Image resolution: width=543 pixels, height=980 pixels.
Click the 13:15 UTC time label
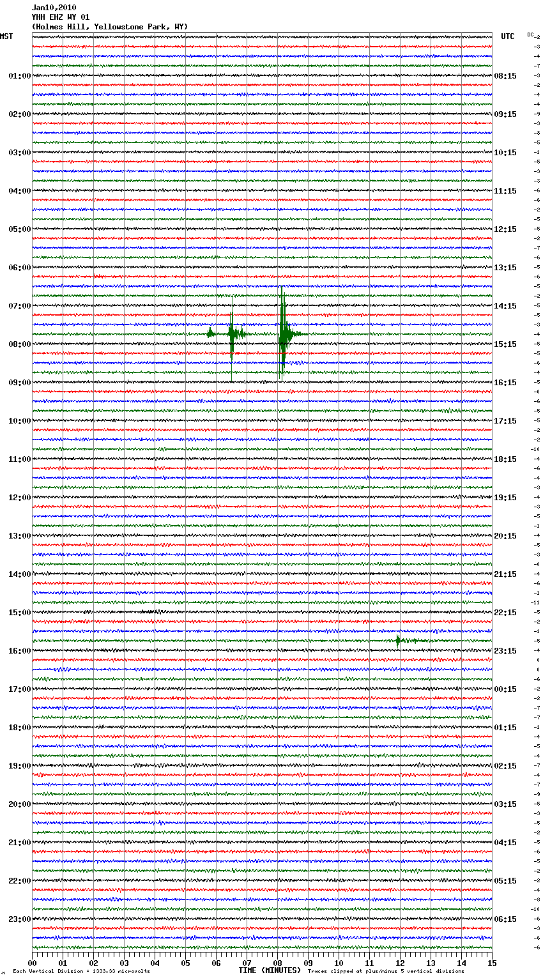click(x=505, y=268)
